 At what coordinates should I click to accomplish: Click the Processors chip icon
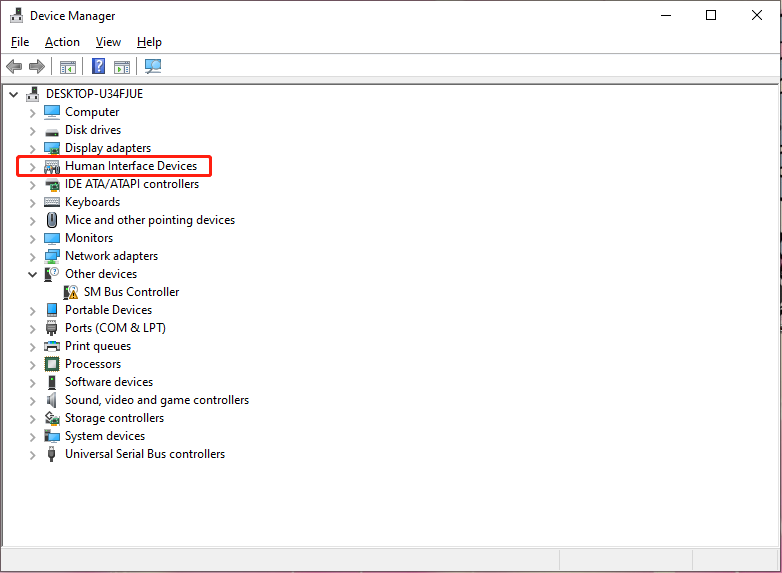(52, 364)
